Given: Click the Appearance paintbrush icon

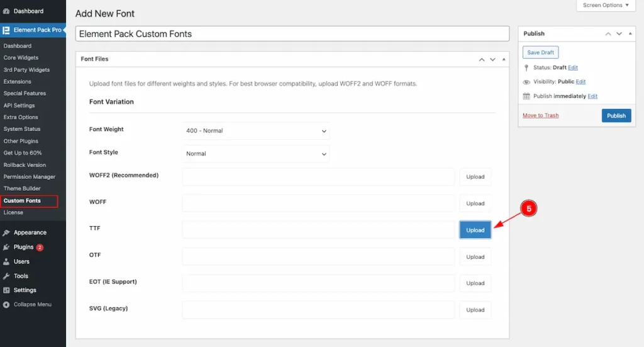Looking at the screenshot, I should (x=6, y=232).
